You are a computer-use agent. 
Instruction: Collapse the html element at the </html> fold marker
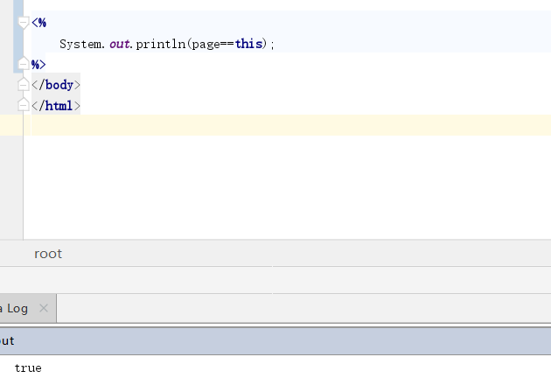[24, 105]
